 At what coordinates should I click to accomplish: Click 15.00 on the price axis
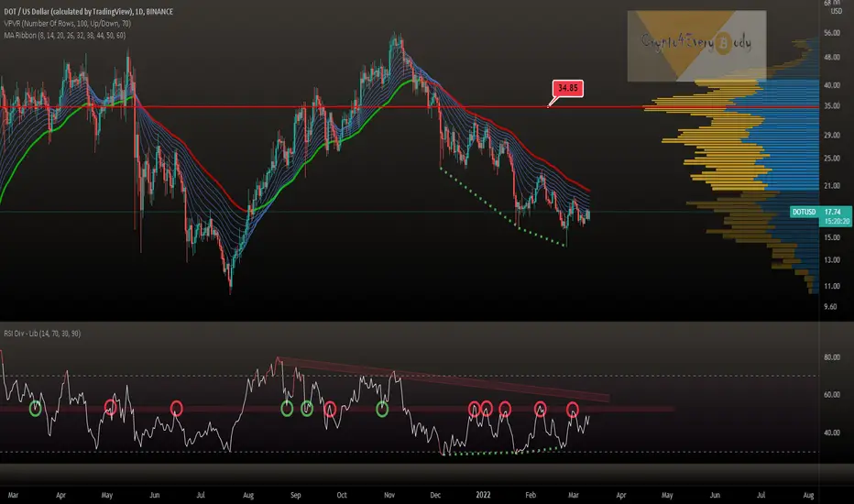pos(832,237)
